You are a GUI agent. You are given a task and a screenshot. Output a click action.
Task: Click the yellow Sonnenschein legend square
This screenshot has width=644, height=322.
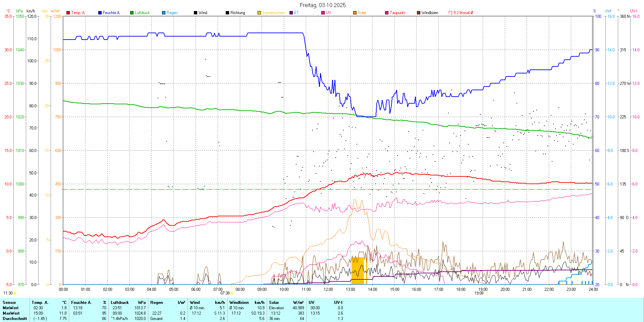[x=259, y=13]
